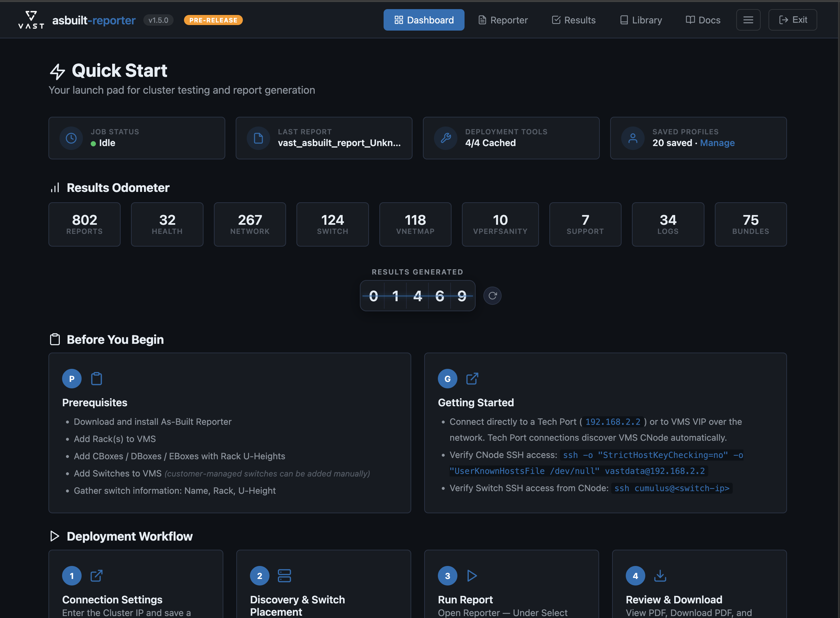Click the Deployment Tools wrench icon
This screenshot has height=618, width=840.
pyautogui.click(x=446, y=138)
